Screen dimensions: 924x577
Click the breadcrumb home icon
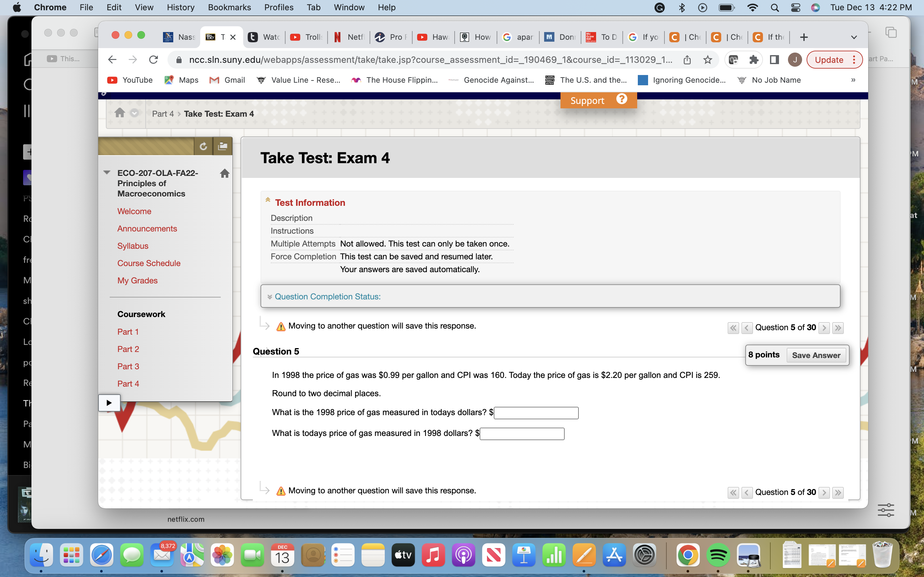click(x=119, y=113)
